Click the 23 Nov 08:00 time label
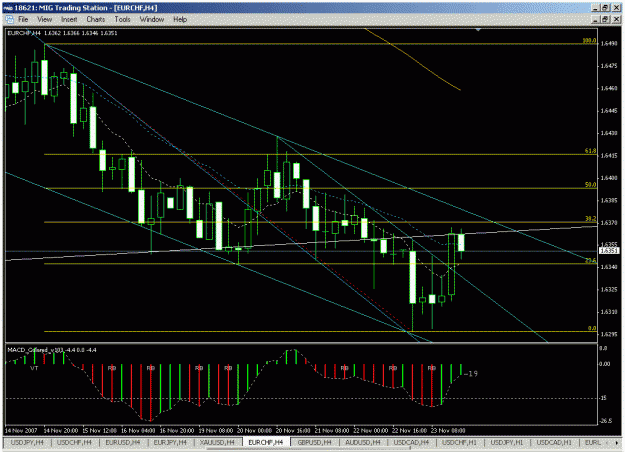The height and width of the screenshot is (452, 625). coord(448,430)
